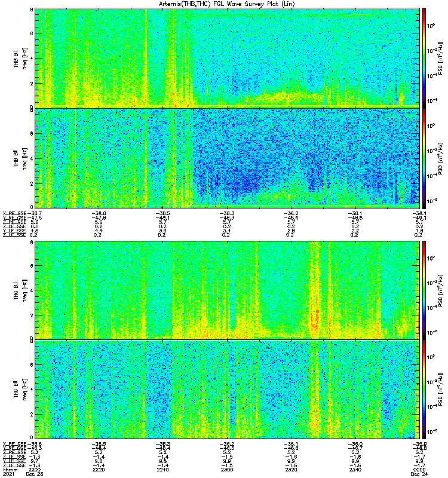The width and height of the screenshot is (448, 478).
Task: Click the THC X position value "-36.6"
Action: (x=35, y=444)
